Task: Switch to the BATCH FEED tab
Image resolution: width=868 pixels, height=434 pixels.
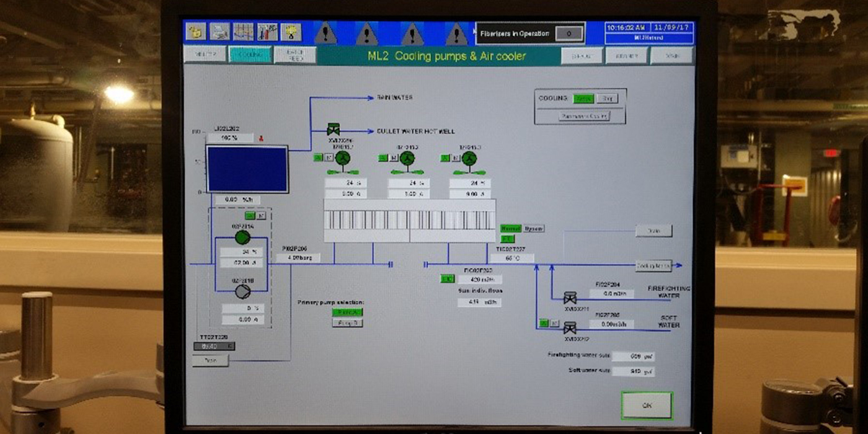Action: pos(295,55)
